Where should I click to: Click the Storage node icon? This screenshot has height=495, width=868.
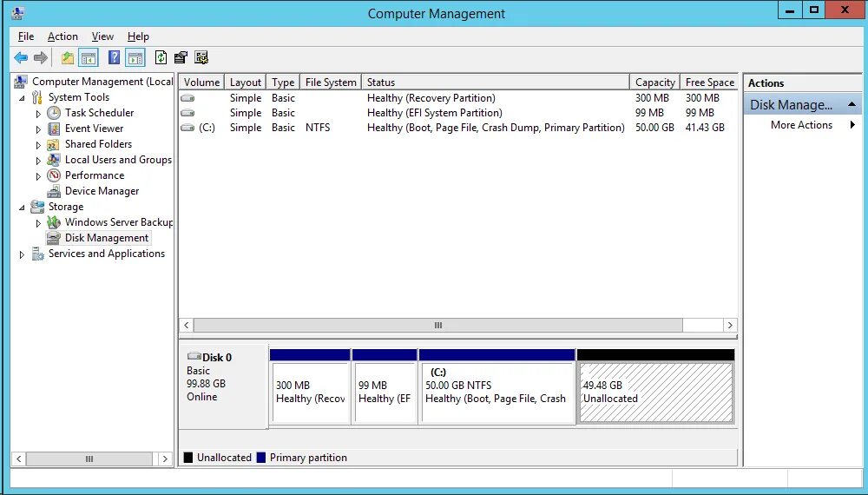(37, 207)
